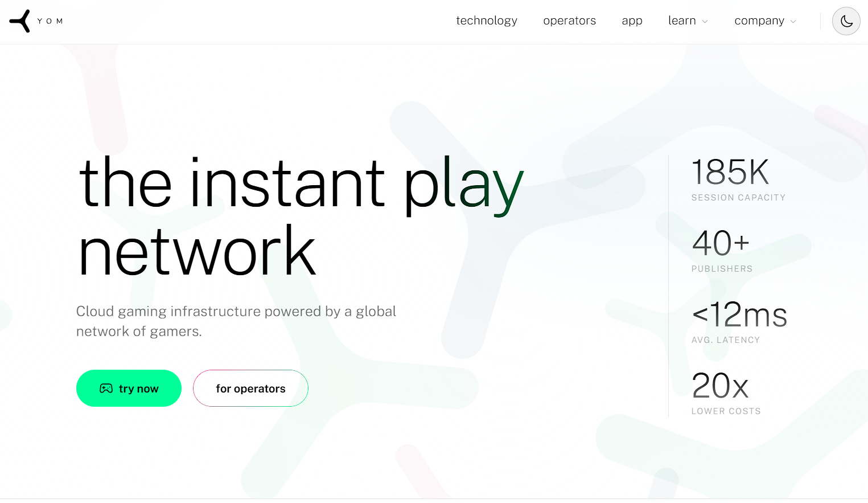Click the 185K session capacity stat
868x503 pixels.
click(730, 172)
